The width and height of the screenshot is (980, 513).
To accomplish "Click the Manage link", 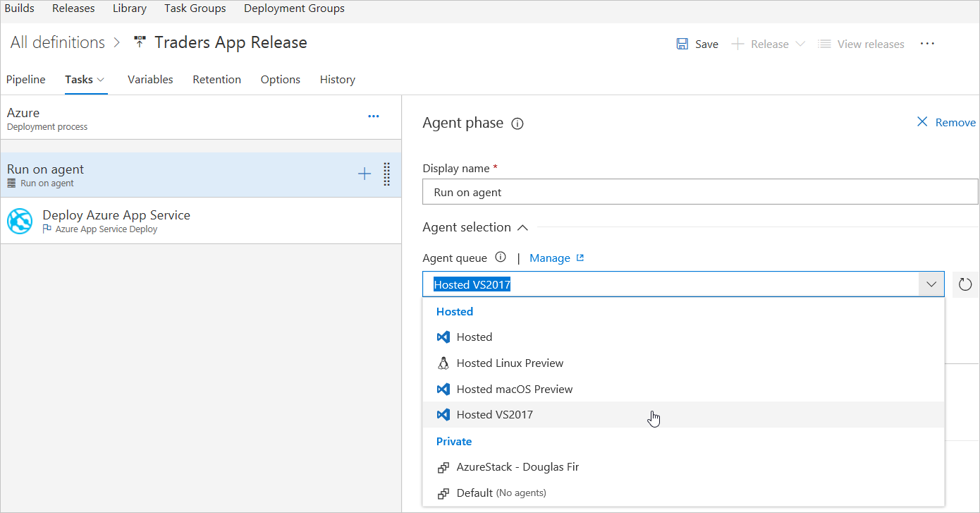I will [550, 258].
